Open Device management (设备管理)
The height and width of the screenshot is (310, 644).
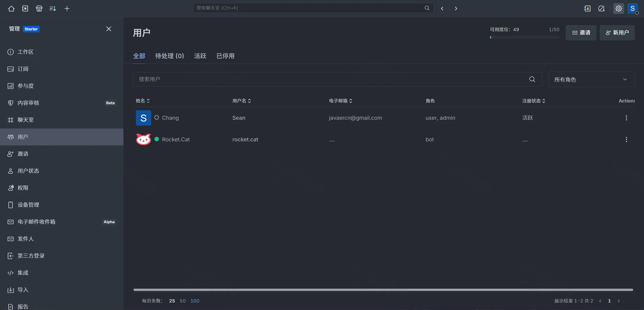click(x=62, y=205)
